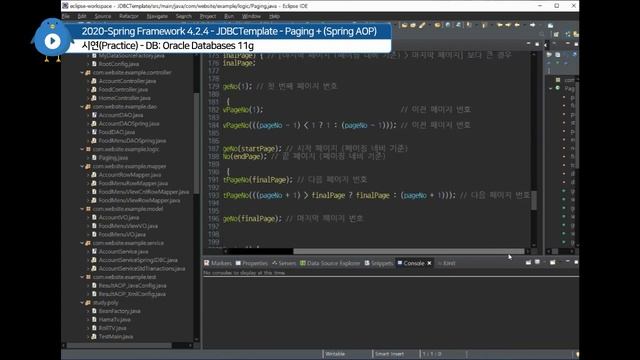Screen dimensions: 640x360
Task: Click the forward navigation arrow in toolbar
Action: click(x=533, y=25)
